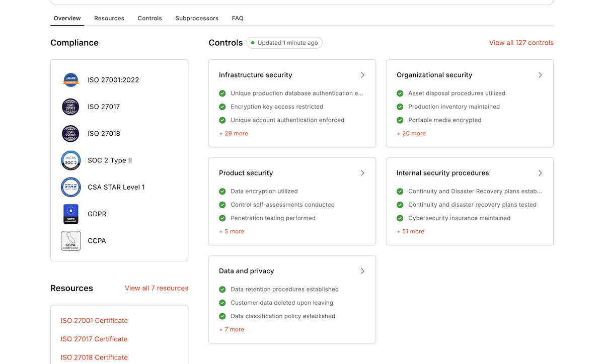Expand the Infrastructure security card chevron
The image size is (604, 364).
(x=362, y=75)
